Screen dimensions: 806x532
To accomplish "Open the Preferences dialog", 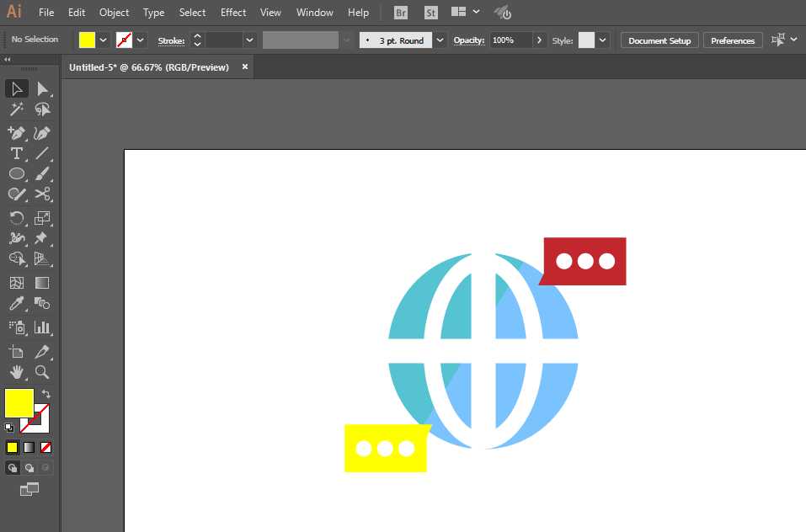I will tap(733, 40).
